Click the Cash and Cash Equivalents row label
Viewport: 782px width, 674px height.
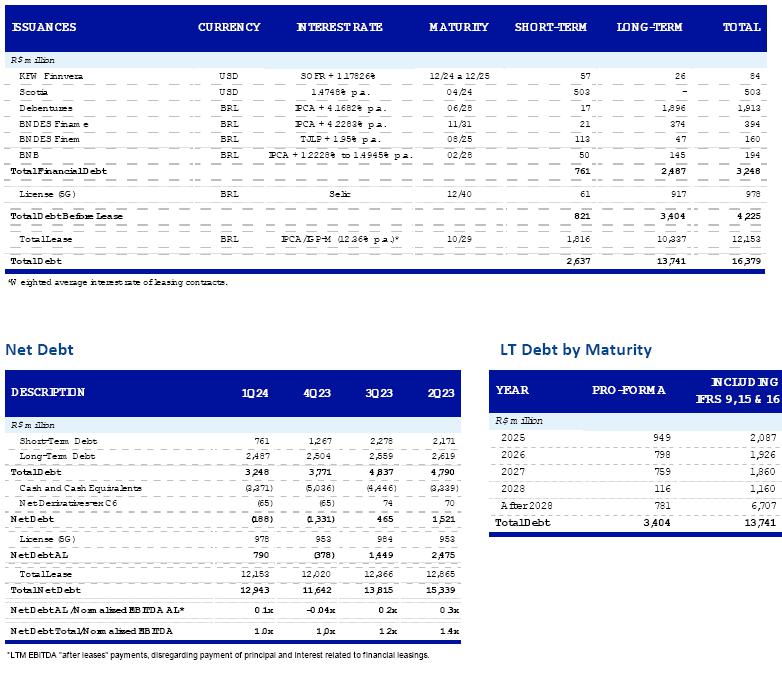[80, 487]
